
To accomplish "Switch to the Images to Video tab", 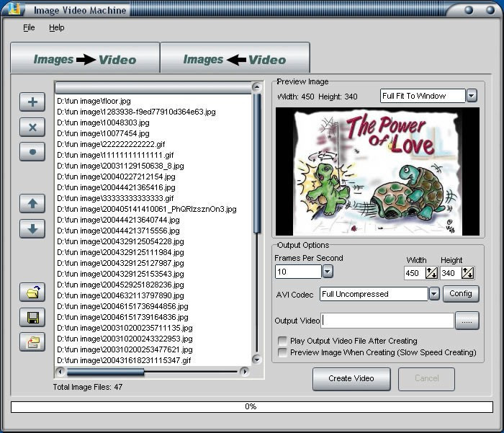I will pyautogui.click(x=85, y=58).
